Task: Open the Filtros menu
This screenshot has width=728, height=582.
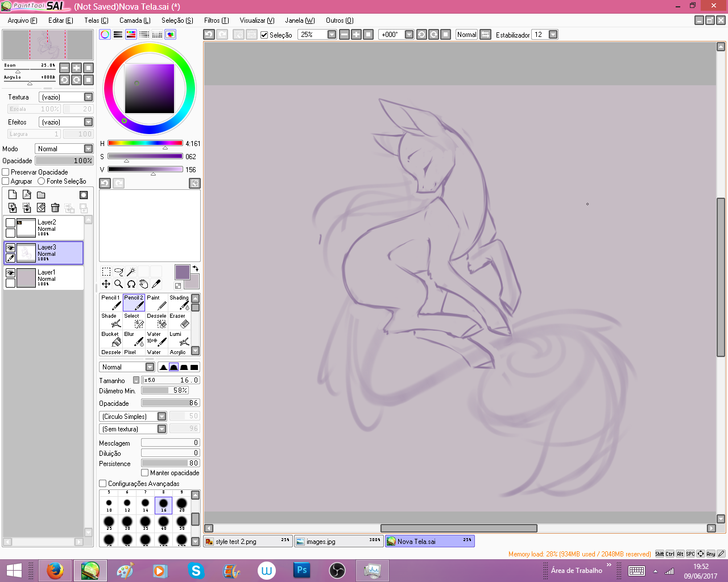Action: (x=216, y=20)
